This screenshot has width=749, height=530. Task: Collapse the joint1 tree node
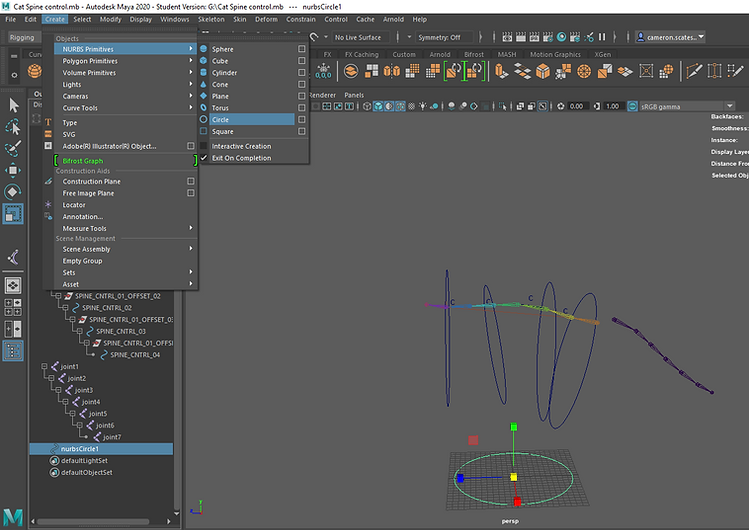[x=44, y=367]
